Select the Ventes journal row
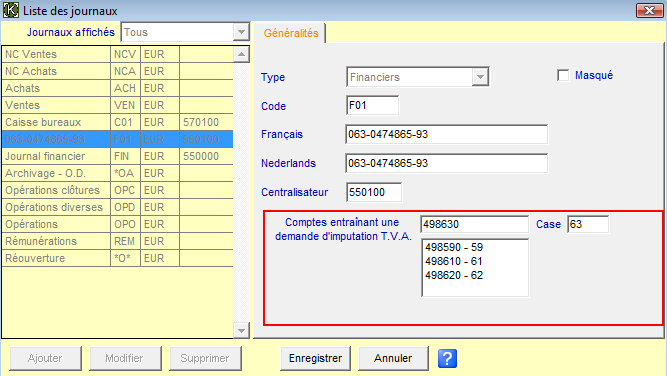Image resolution: width=667 pixels, height=376 pixels. coord(117,105)
